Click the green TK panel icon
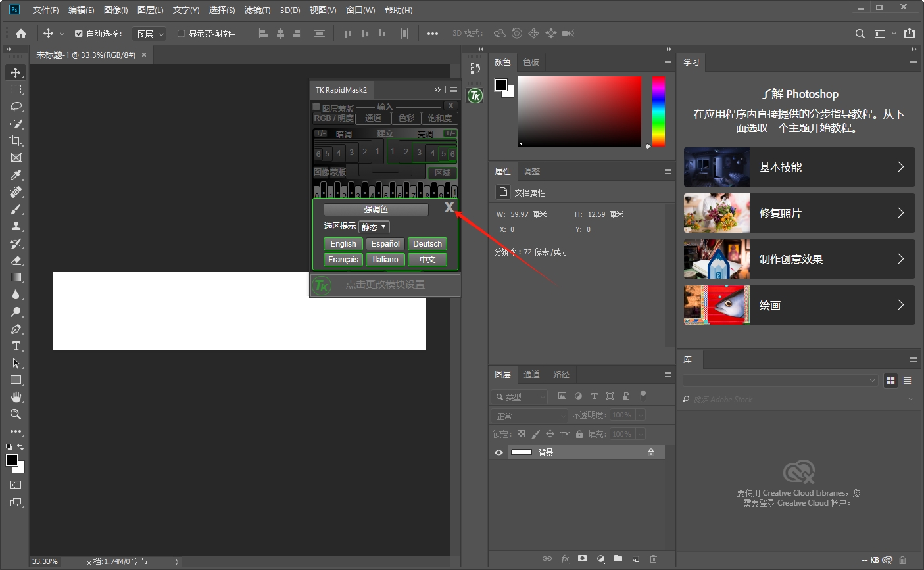Screen dimensions: 924x570 click(475, 96)
